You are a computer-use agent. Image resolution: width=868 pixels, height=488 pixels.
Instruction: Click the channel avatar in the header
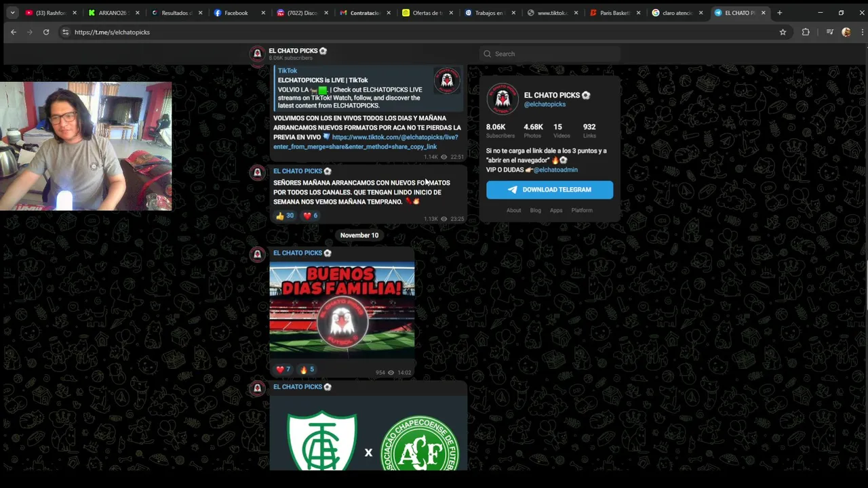click(x=257, y=54)
